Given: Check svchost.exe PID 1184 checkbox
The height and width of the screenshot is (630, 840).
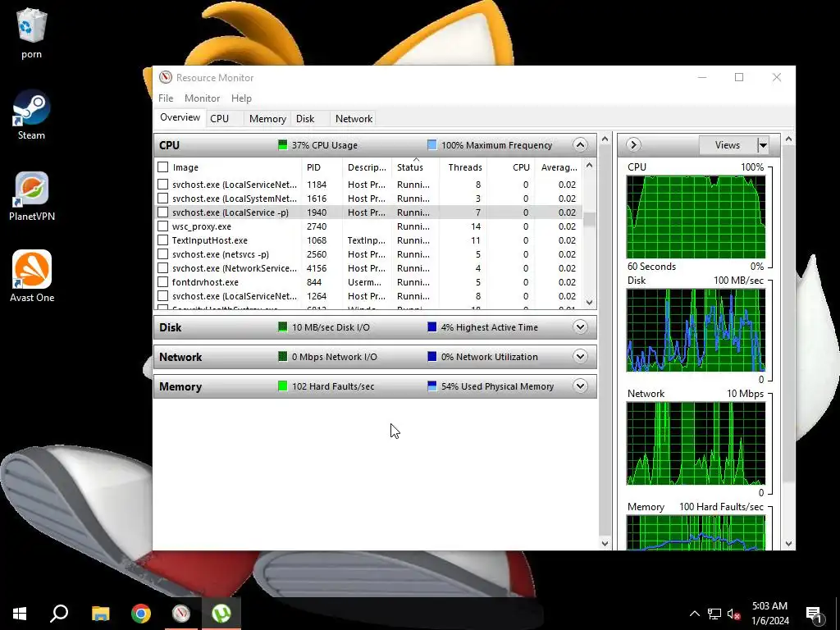Looking at the screenshot, I should point(163,185).
